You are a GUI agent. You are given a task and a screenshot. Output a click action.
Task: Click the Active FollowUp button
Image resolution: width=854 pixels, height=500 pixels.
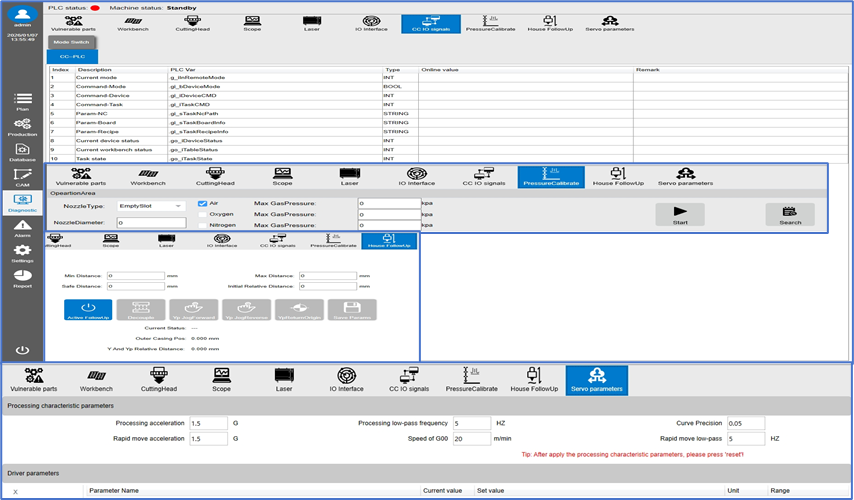pos(88,309)
